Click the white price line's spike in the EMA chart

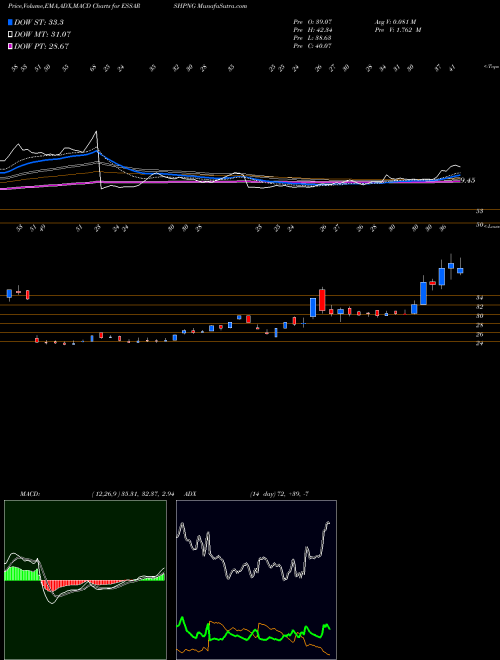click(96, 132)
